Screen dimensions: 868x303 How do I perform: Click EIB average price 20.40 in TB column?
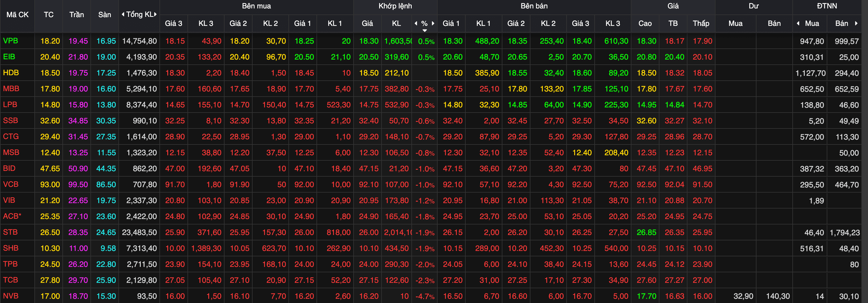pos(674,57)
